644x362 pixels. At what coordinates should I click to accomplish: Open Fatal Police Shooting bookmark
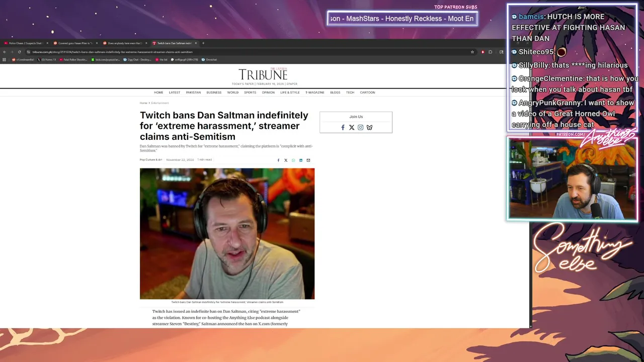pos(73,59)
